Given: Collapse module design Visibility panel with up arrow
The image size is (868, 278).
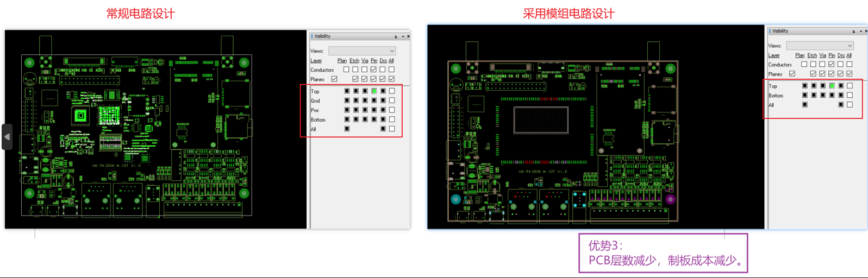Looking at the screenshot, I should pyautogui.click(x=860, y=31).
